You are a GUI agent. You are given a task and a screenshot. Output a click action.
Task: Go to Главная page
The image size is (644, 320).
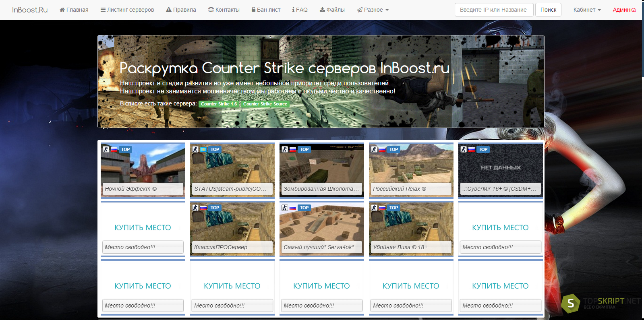(74, 10)
